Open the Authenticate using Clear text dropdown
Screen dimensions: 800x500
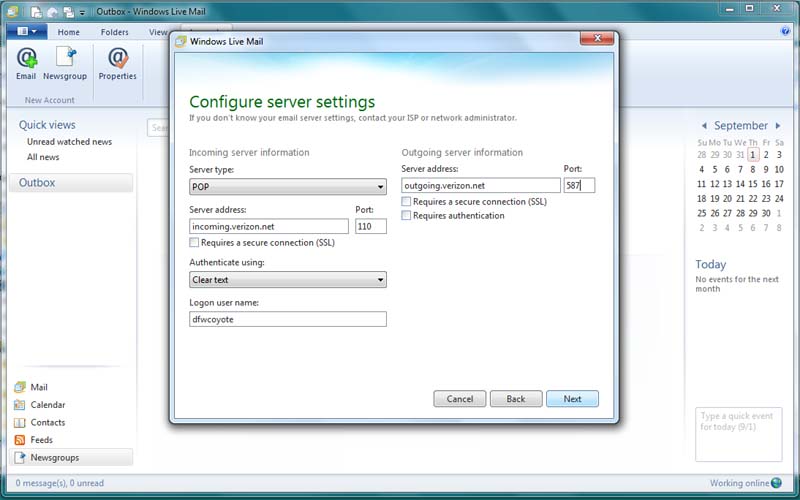(288, 280)
